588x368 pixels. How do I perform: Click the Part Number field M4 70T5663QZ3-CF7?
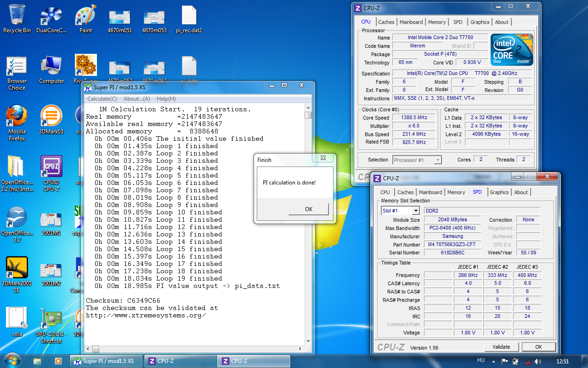pos(452,245)
